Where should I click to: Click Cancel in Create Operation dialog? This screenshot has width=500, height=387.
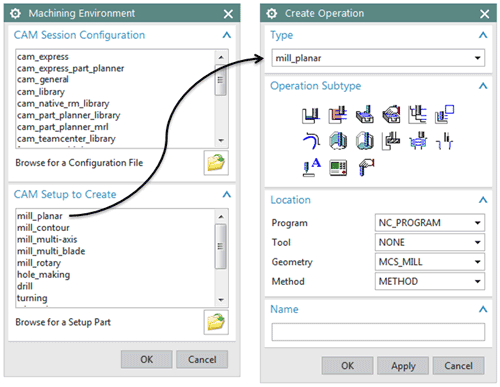pos(458,366)
